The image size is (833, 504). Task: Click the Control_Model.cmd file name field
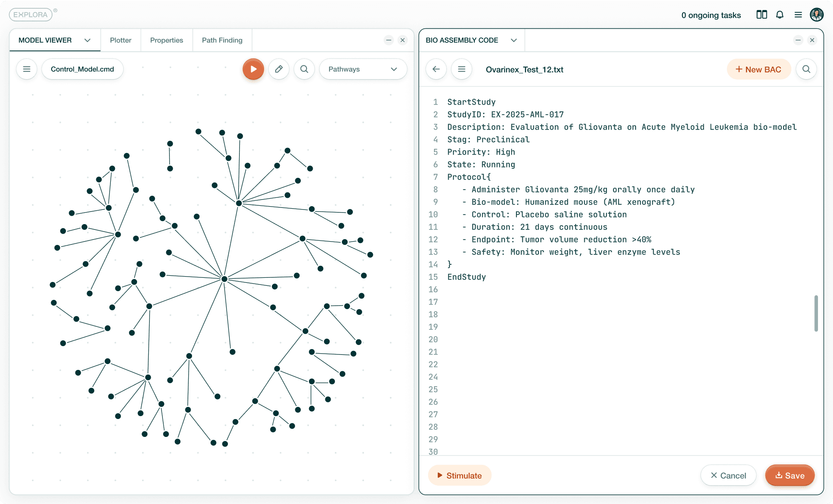[82, 69]
